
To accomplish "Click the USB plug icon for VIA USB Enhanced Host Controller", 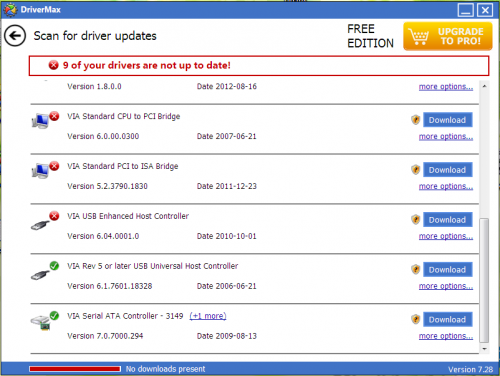I will (40, 225).
